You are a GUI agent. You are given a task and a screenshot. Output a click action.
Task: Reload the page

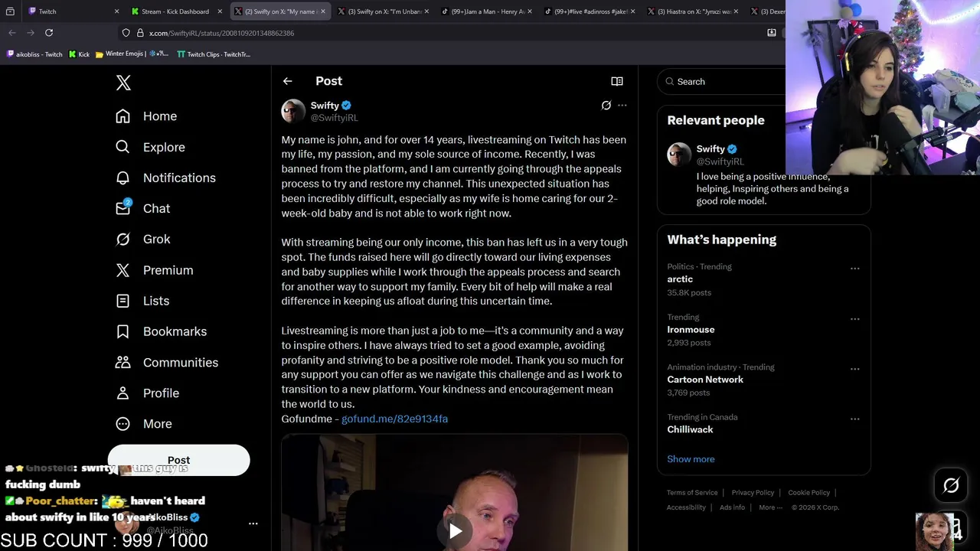coord(49,33)
